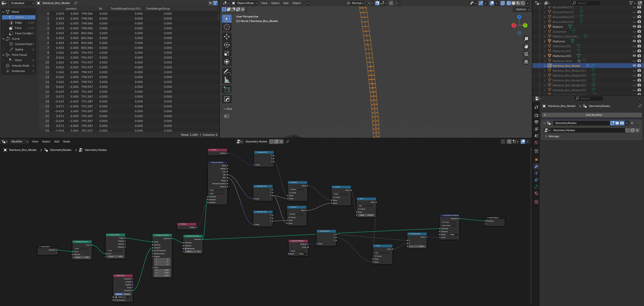644x306 pixels.
Task: Activate the Measure tool icon
Action: (226, 80)
